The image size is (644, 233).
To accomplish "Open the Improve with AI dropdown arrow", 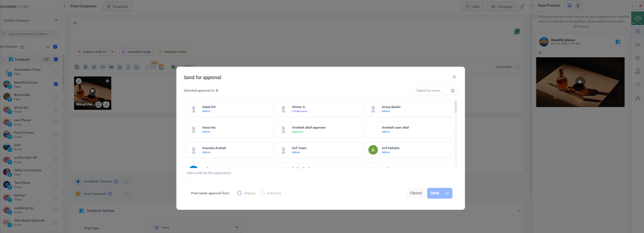I will click(113, 52).
